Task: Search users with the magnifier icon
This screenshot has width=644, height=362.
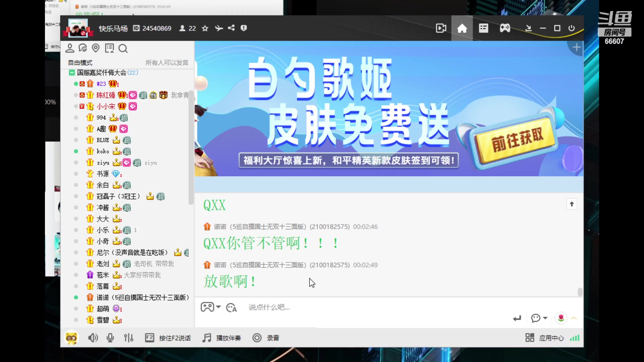Action: [123, 49]
